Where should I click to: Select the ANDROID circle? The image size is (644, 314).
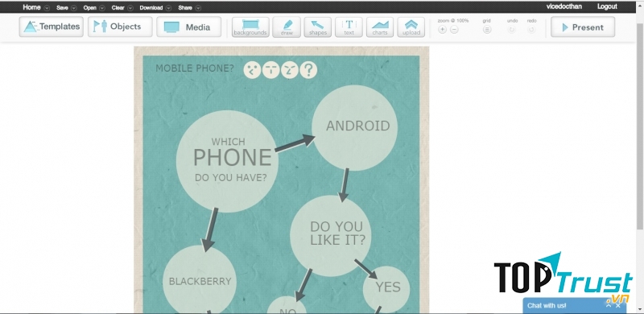pyautogui.click(x=354, y=127)
